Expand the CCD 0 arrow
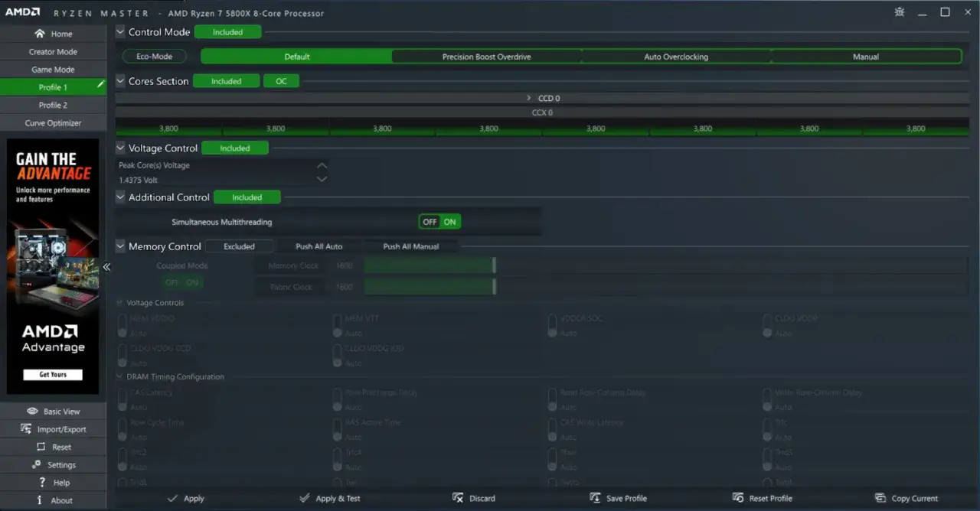Screen dimensions: 980x511 pyautogui.click(x=529, y=98)
